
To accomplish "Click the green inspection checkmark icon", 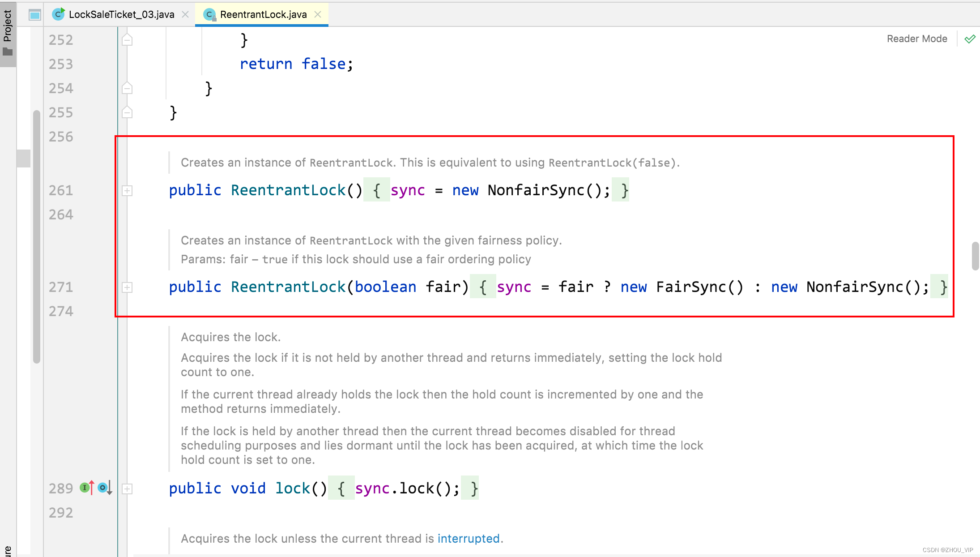I will (x=970, y=39).
